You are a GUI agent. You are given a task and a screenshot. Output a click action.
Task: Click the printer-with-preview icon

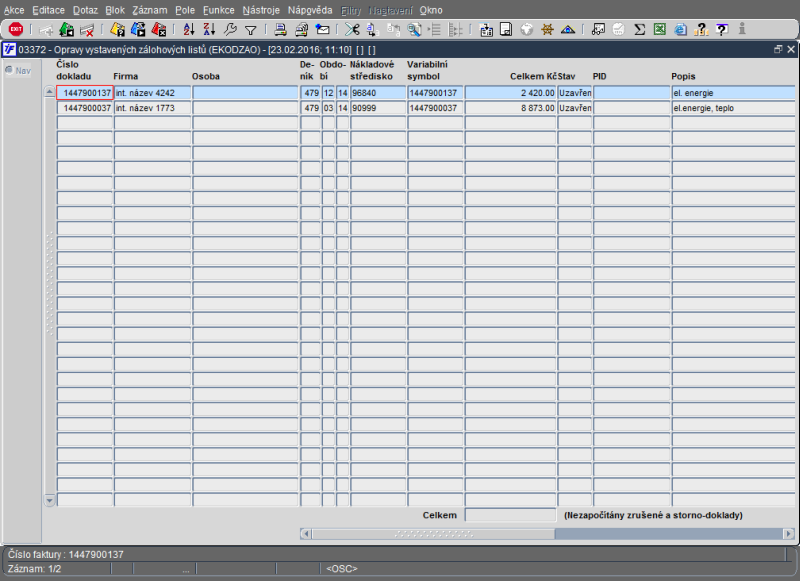tap(301, 30)
